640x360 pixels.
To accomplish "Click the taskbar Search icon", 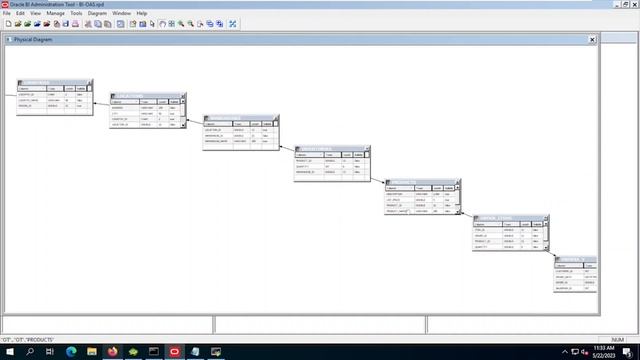I will tap(30, 351).
